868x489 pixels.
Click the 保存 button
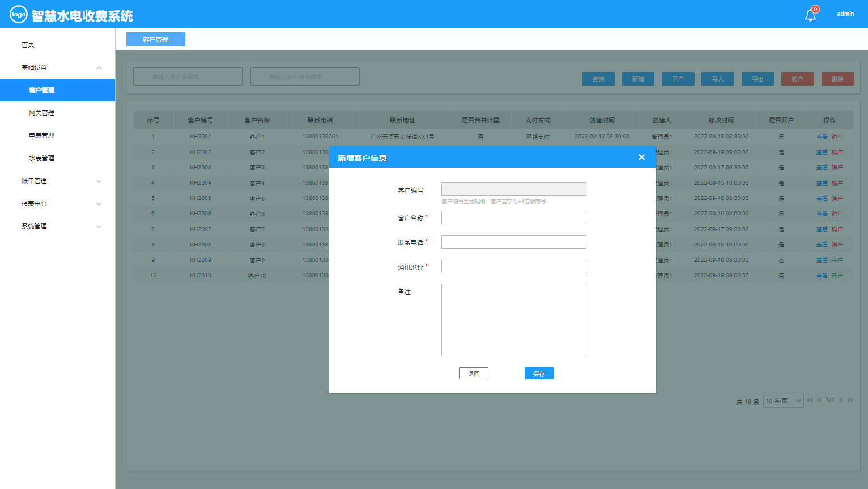539,373
